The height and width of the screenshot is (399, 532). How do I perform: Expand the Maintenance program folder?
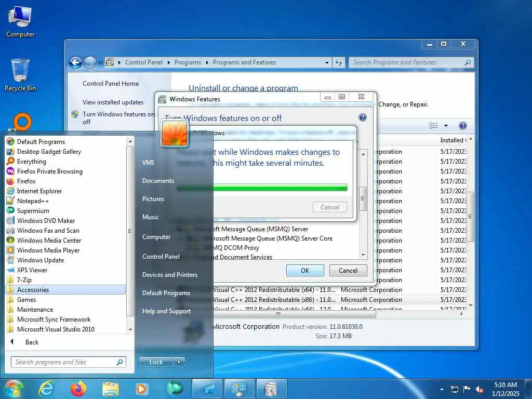35,310
